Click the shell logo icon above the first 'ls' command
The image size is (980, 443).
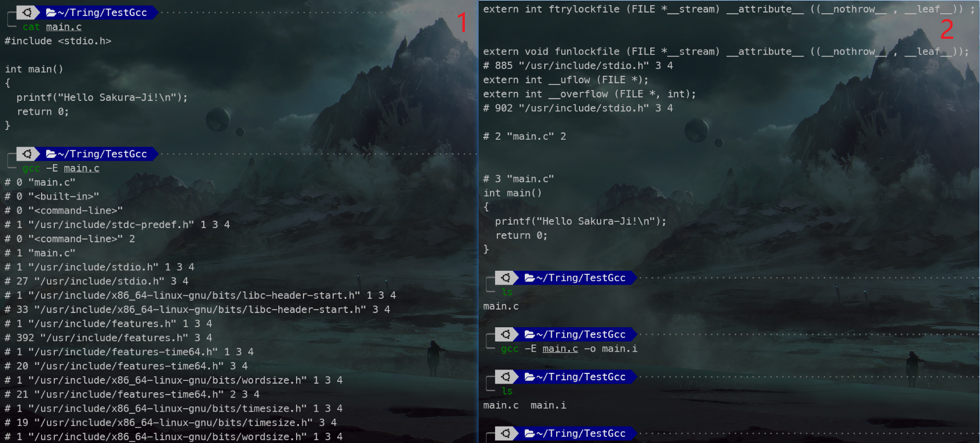pyautogui.click(x=505, y=277)
